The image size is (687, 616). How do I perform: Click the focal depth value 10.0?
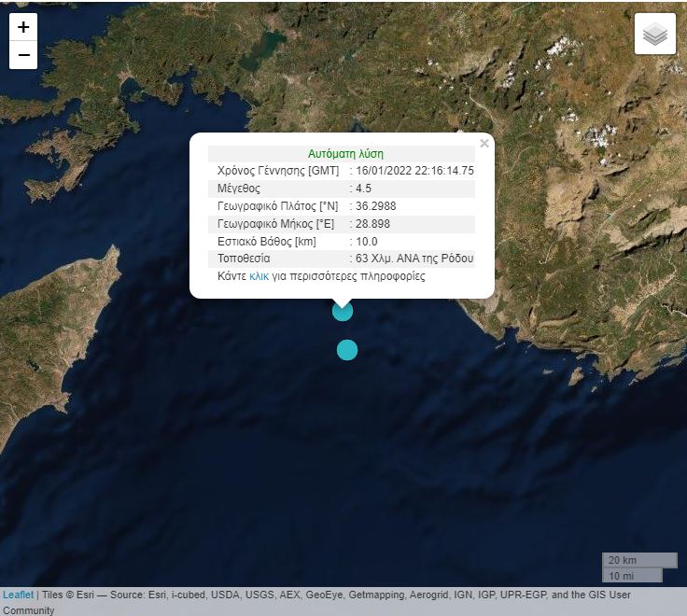pos(367,241)
